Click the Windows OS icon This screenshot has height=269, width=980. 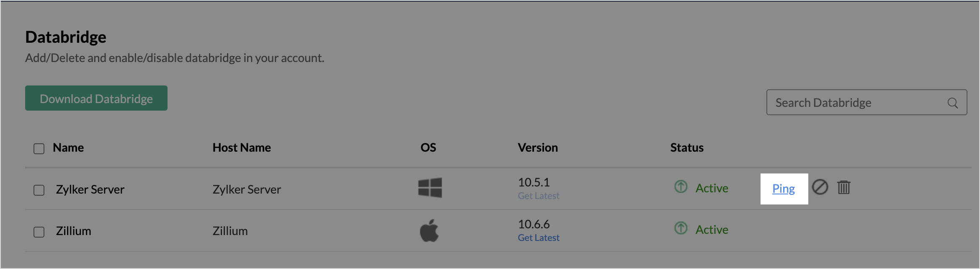(x=430, y=188)
